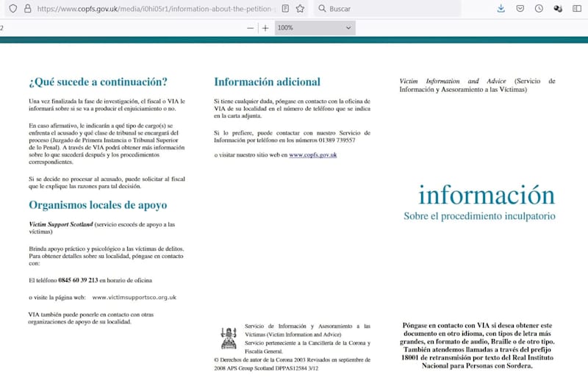Toggle reader view icon in address bar
The width and height of the screenshot is (588, 386).
pyautogui.click(x=285, y=8)
